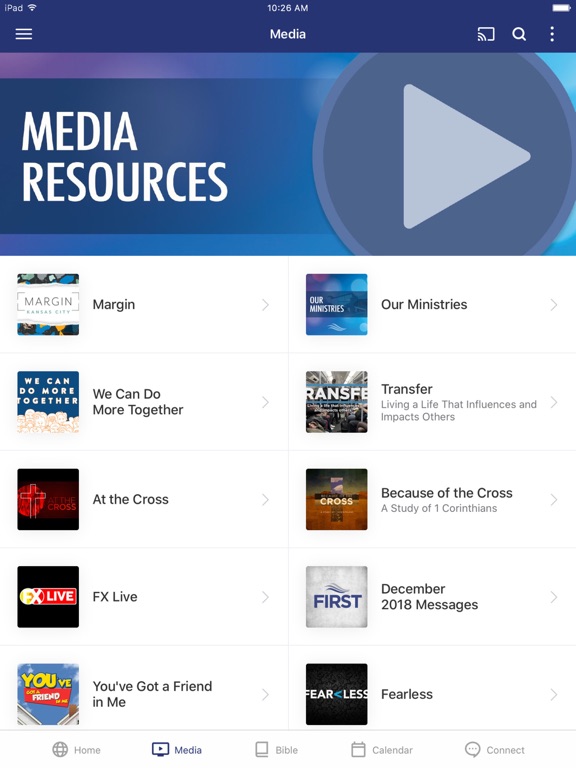This screenshot has height=768, width=576.
Task: Expand the At the Cross chevron
Action: pos(265,500)
